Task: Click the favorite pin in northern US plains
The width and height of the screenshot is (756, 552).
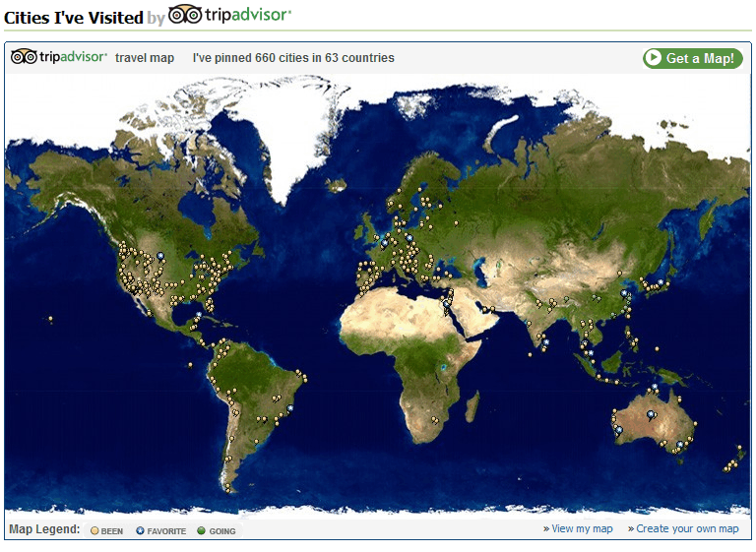Action: coord(160,256)
